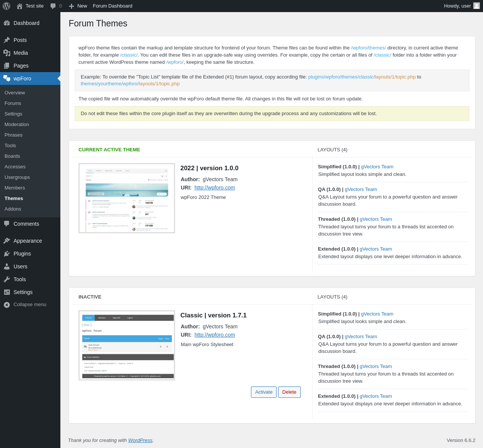Open the 2022 theme URI link
Screen dimensions: 483x448
(x=215, y=188)
